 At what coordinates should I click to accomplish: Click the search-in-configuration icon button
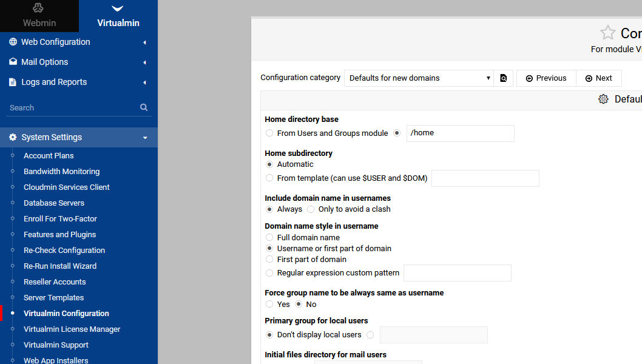tap(504, 78)
